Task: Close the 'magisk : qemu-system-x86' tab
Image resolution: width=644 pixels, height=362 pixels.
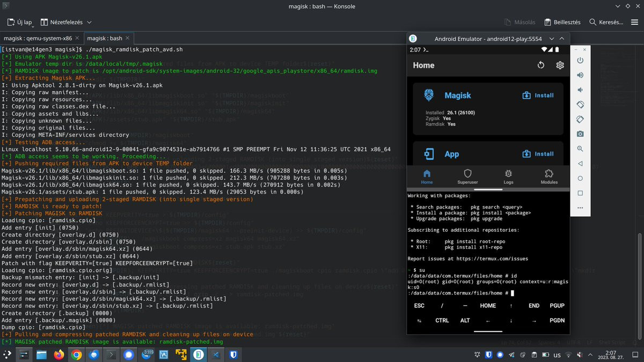Action: coord(76,39)
